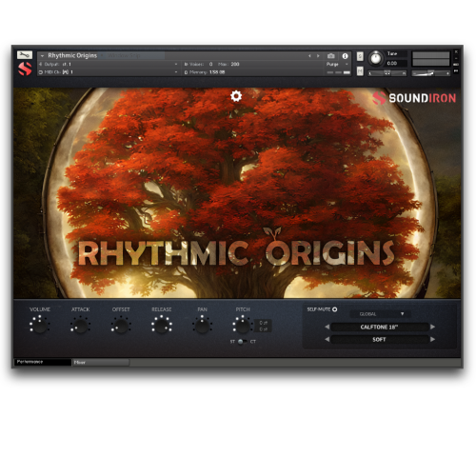Click the Release knob

click(162, 326)
